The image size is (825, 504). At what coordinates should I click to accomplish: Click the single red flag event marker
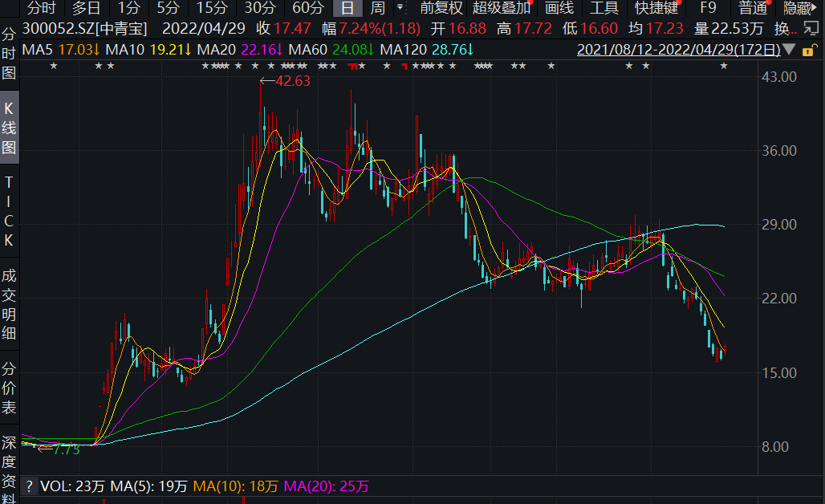click(x=404, y=67)
